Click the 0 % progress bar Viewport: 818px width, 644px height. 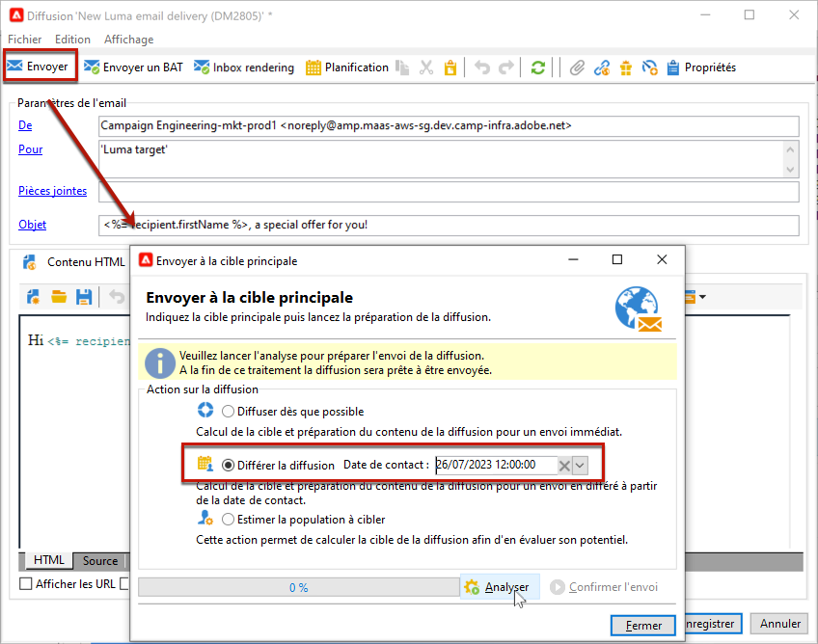[x=298, y=587]
